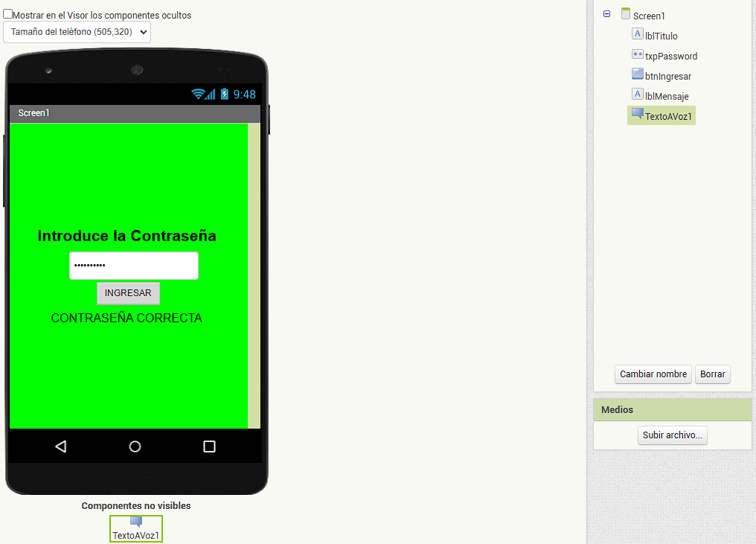Select the password text box in phone preview
The height and width of the screenshot is (544, 756).
pos(134,266)
